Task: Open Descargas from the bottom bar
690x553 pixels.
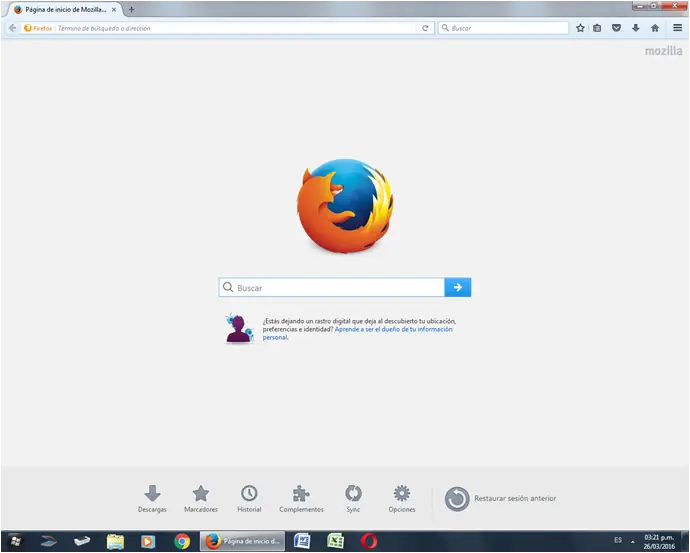Action: (152, 498)
